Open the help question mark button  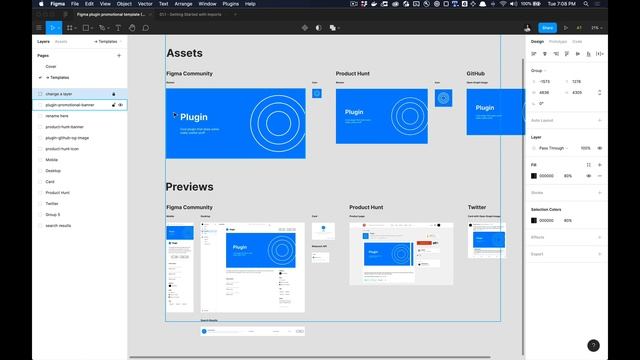point(593,345)
